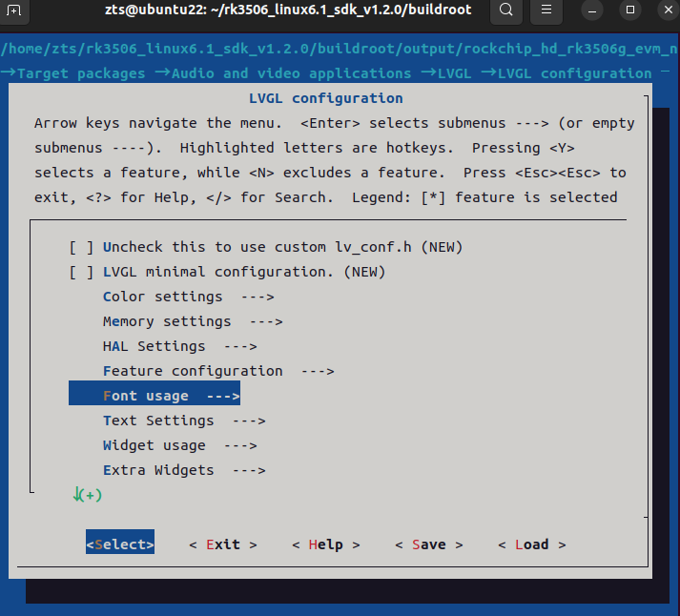Open the Color settings submenu

tap(188, 297)
